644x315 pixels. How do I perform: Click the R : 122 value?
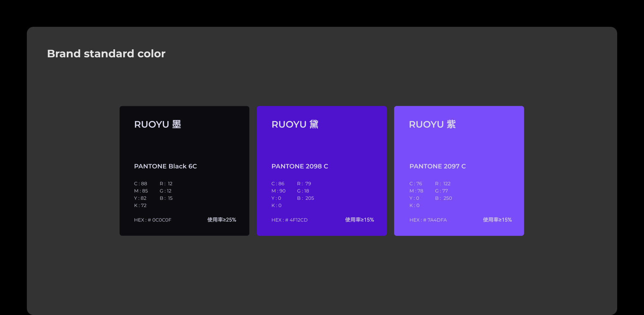443,184
